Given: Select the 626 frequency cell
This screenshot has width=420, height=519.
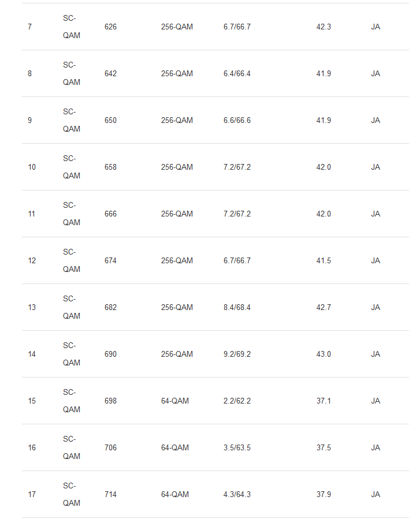Looking at the screenshot, I should click(110, 27).
